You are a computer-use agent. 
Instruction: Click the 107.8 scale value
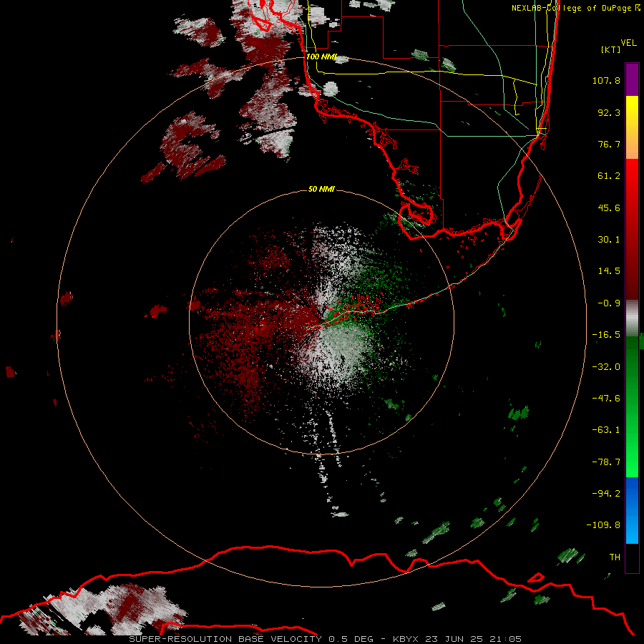point(606,80)
